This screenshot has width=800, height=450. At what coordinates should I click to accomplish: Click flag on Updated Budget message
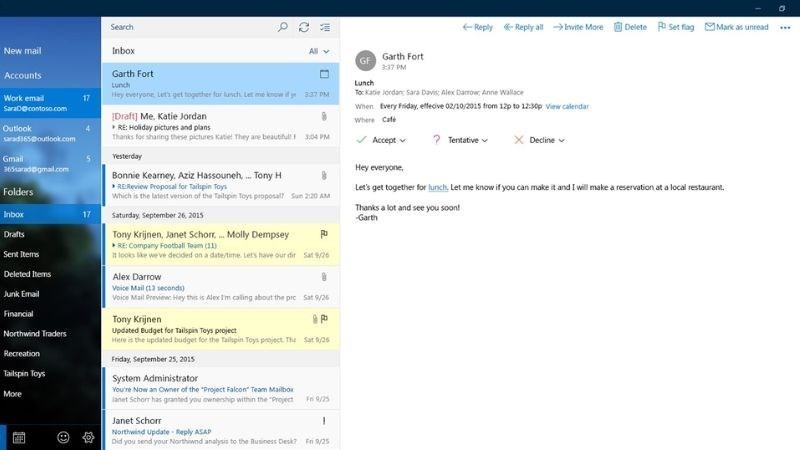click(x=324, y=319)
